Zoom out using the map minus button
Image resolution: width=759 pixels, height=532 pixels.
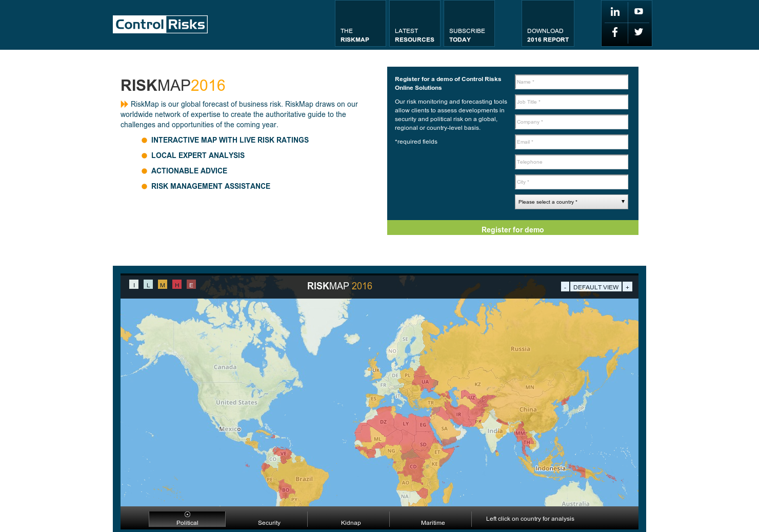click(x=565, y=286)
